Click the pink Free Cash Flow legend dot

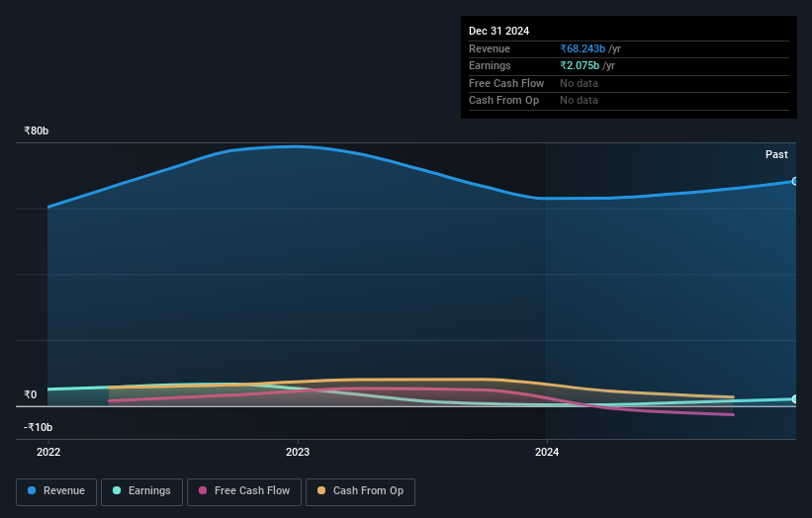coord(203,490)
